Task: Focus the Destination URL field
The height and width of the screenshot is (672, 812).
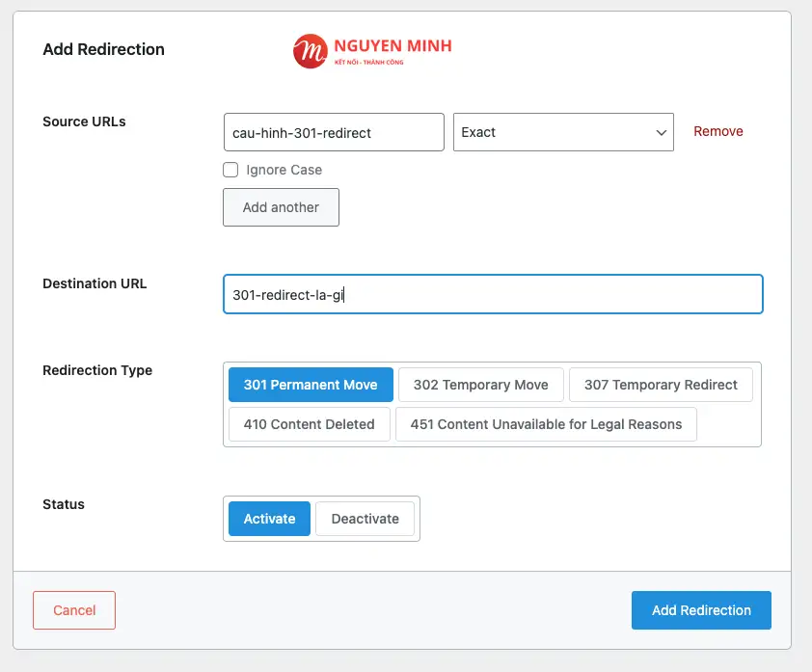Action: click(493, 294)
